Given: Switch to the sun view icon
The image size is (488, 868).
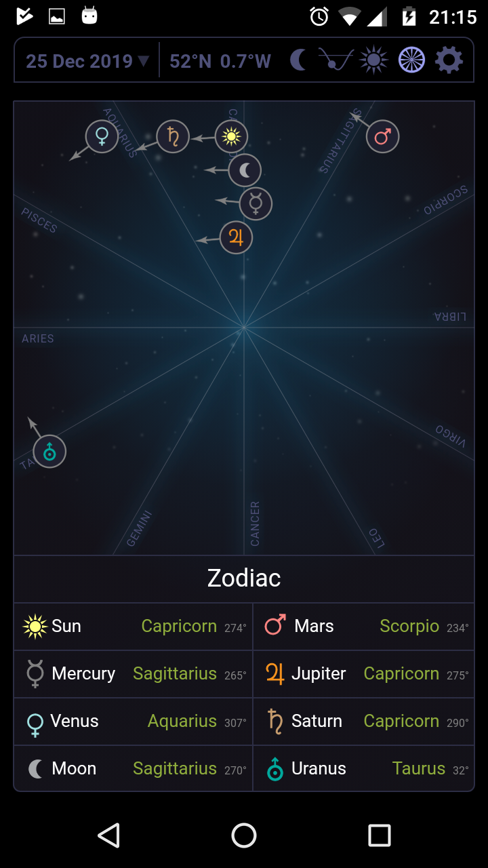Looking at the screenshot, I should click(374, 60).
